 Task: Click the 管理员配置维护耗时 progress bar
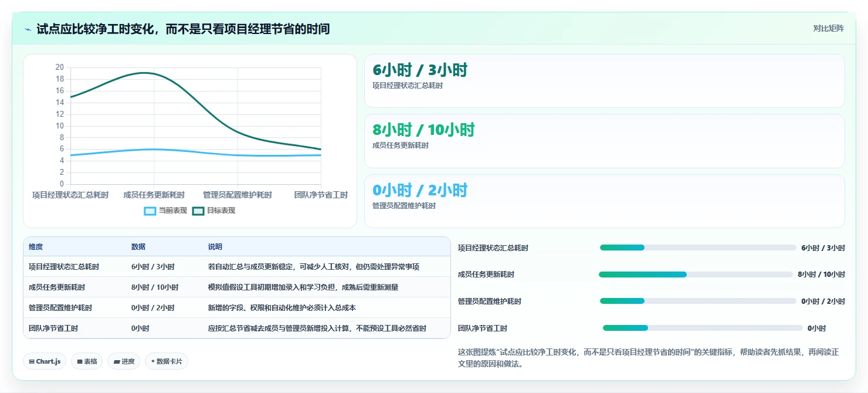coord(698,301)
